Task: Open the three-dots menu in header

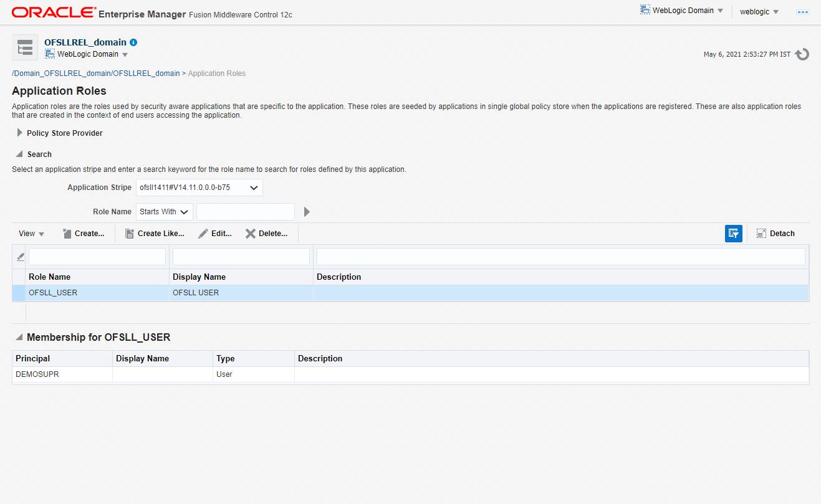Action: tap(802, 12)
